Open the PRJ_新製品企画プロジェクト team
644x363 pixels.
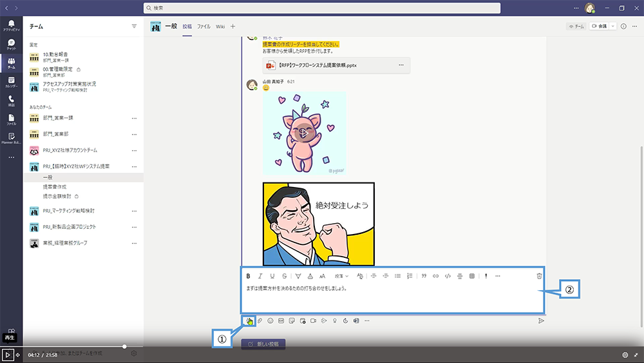pyautogui.click(x=70, y=226)
